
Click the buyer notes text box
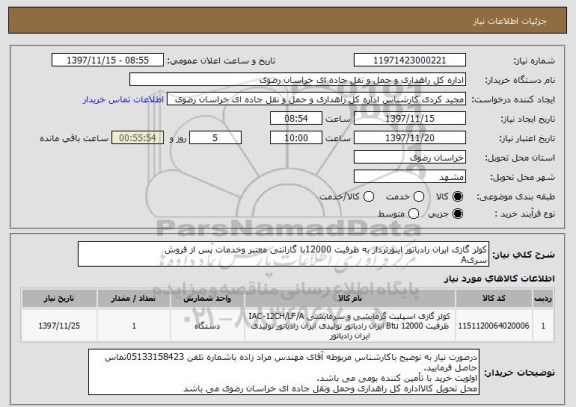[x=284, y=372]
